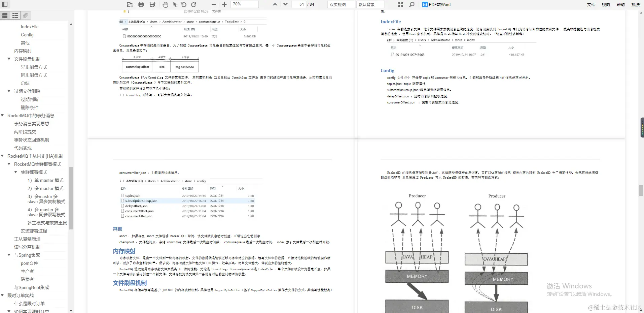Open the 帮助 menu
644x313 pixels.
pos(621,4)
